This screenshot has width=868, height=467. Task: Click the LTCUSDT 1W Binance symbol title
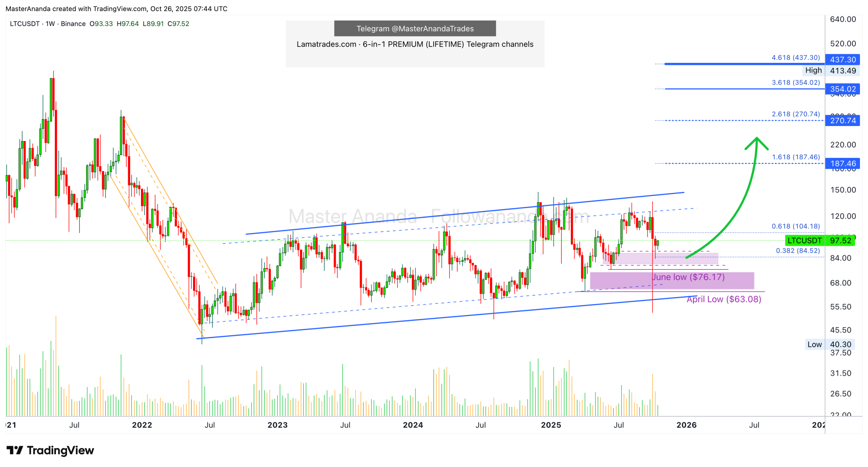pos(48,24)
